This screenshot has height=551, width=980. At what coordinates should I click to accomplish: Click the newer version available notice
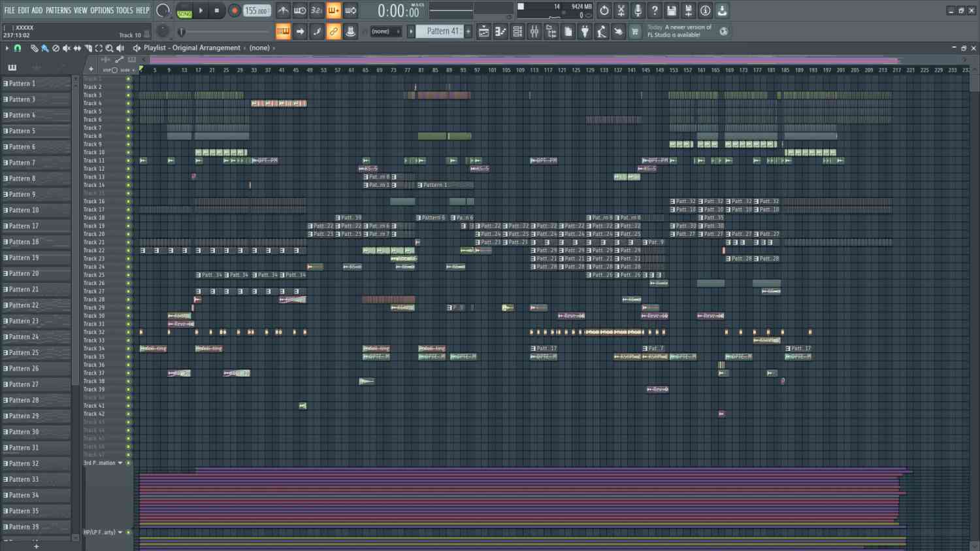(679, 31)
